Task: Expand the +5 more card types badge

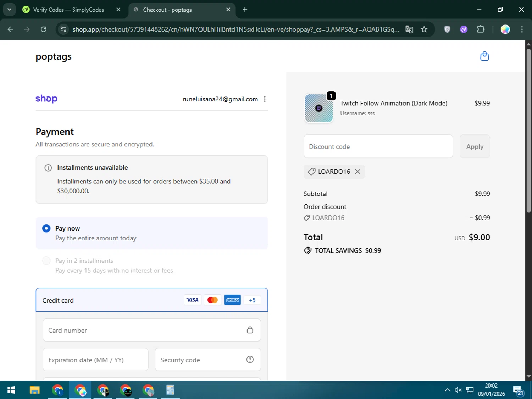Action: coord(252,300)
